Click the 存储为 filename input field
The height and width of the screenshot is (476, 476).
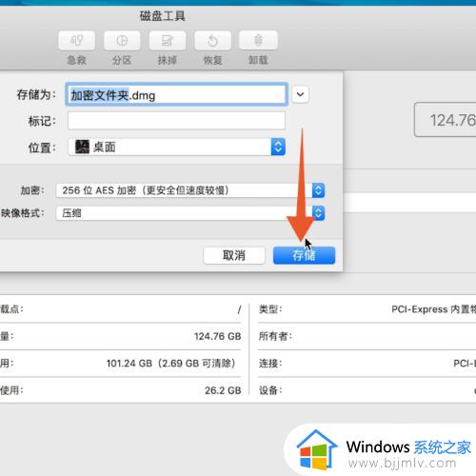[177, 94]
